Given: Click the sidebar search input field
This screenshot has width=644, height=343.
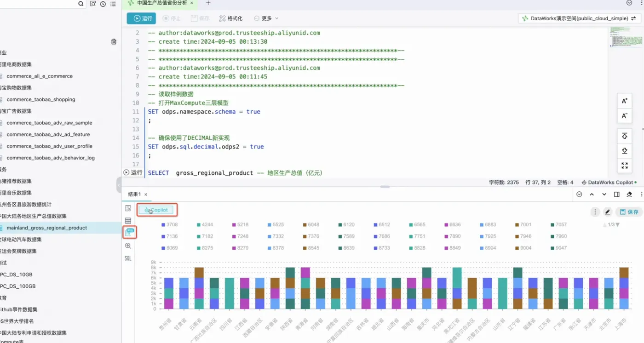Looking at the screenshot, I should tap(38, 4).
